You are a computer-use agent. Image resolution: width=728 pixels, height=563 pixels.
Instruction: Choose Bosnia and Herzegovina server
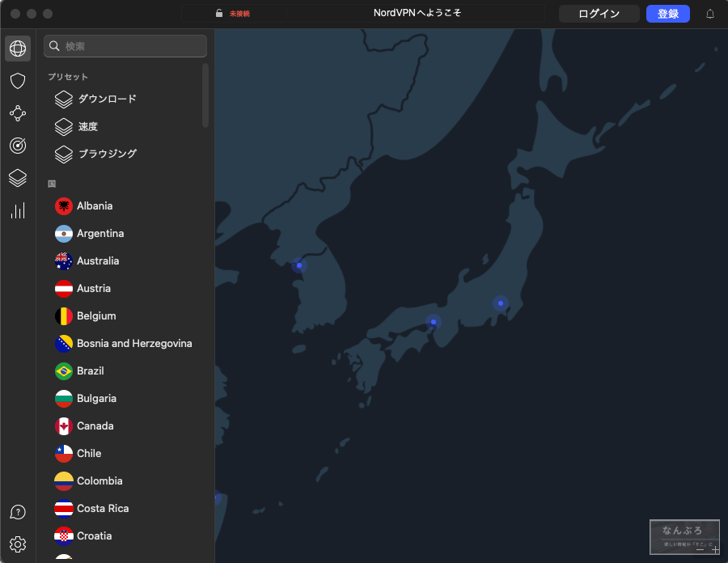[134, 344]
